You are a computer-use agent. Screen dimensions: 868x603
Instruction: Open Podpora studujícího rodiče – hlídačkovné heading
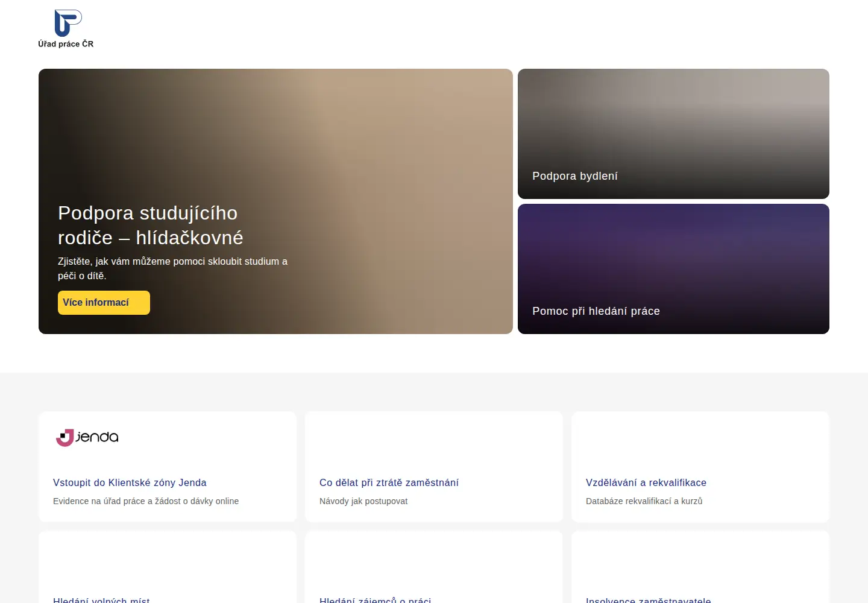click(151, 226)
